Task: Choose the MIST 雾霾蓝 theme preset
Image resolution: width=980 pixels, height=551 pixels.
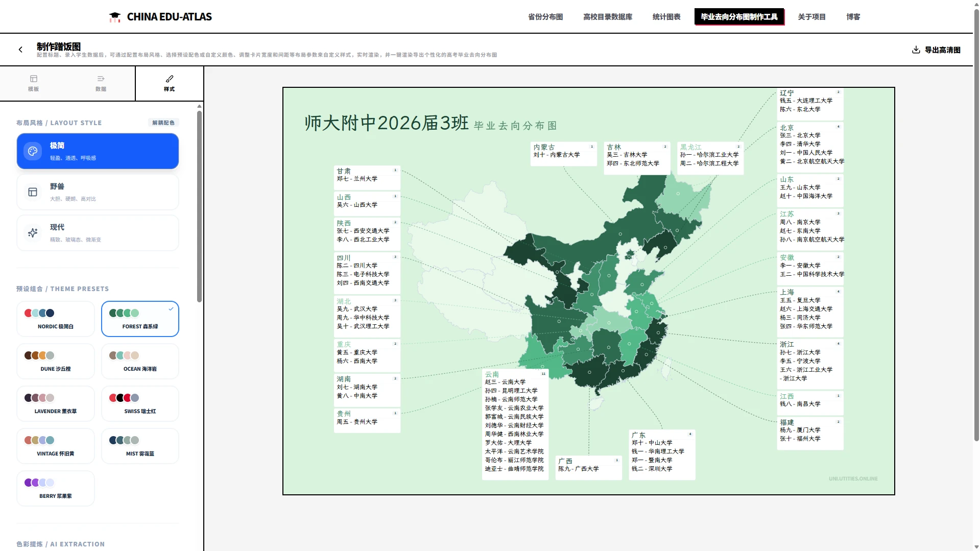Action: pos(140,446)
